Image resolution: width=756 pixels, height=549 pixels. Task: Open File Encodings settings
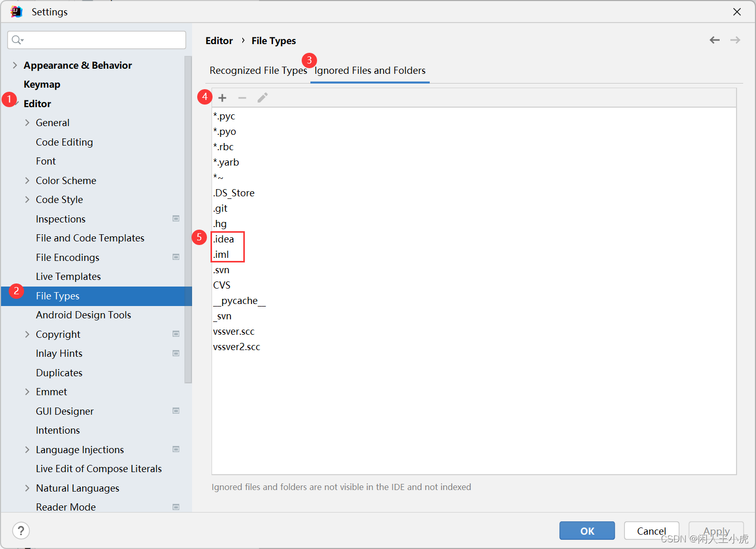pos(68,257)
